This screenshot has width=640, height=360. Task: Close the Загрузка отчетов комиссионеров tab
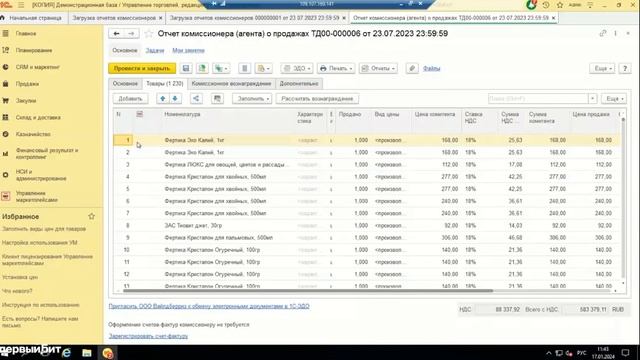(x=160, y=18)
